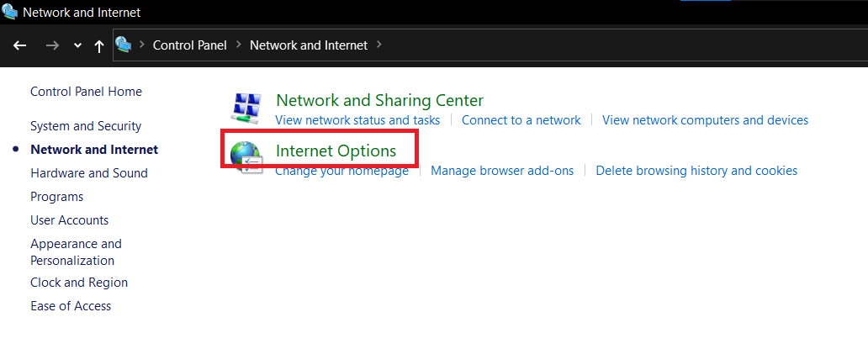Select Control Panel in the breadcrumb

[190, 45]
